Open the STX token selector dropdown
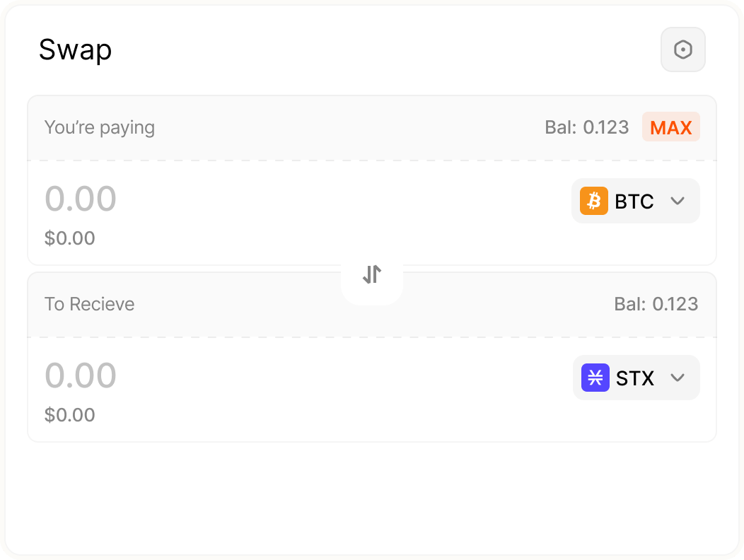This screenshot has height=560, width=744. [x=636, y=378]
